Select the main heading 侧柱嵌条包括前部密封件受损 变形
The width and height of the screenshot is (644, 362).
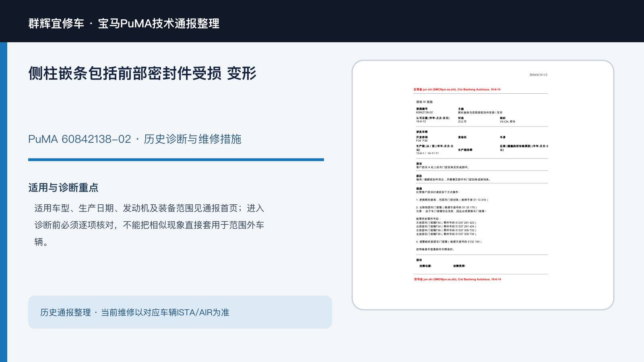[x=142, y=73]
